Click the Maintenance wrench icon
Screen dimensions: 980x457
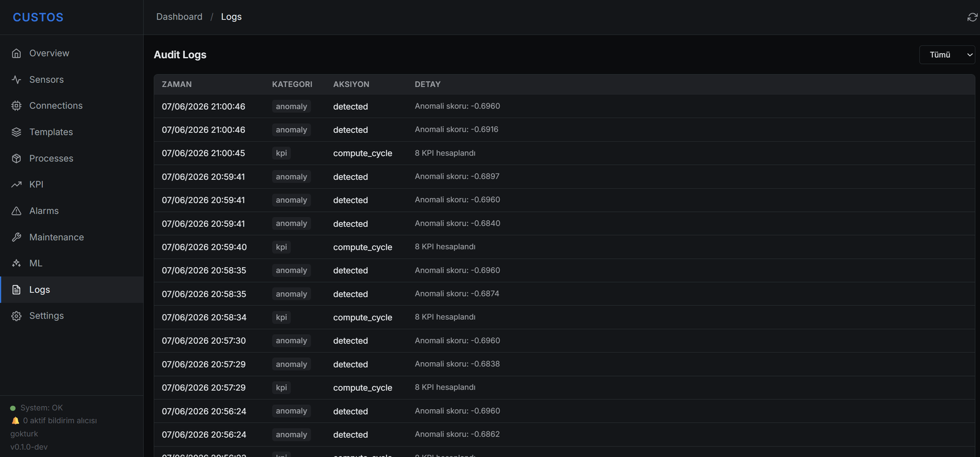pyautogui.click(x=17, y=237)
